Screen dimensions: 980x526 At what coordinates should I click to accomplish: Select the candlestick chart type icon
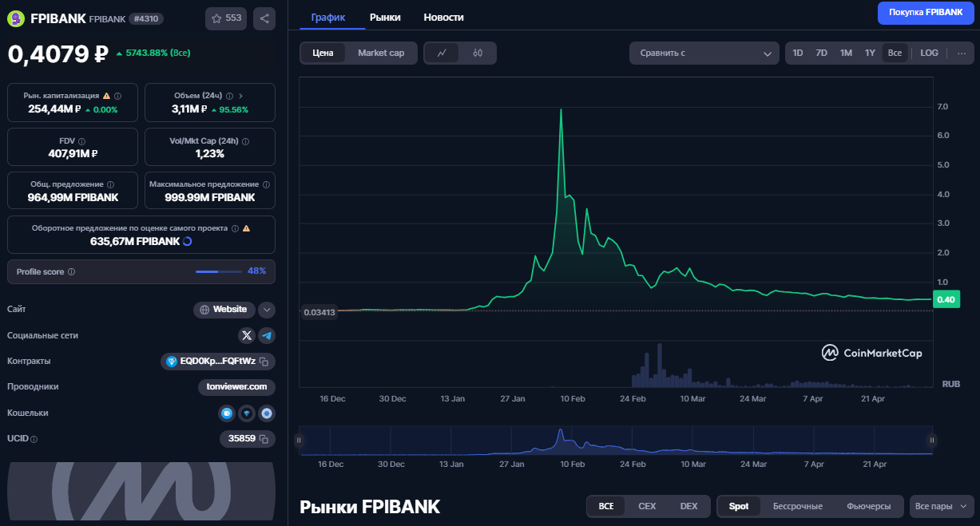[478, 53]
